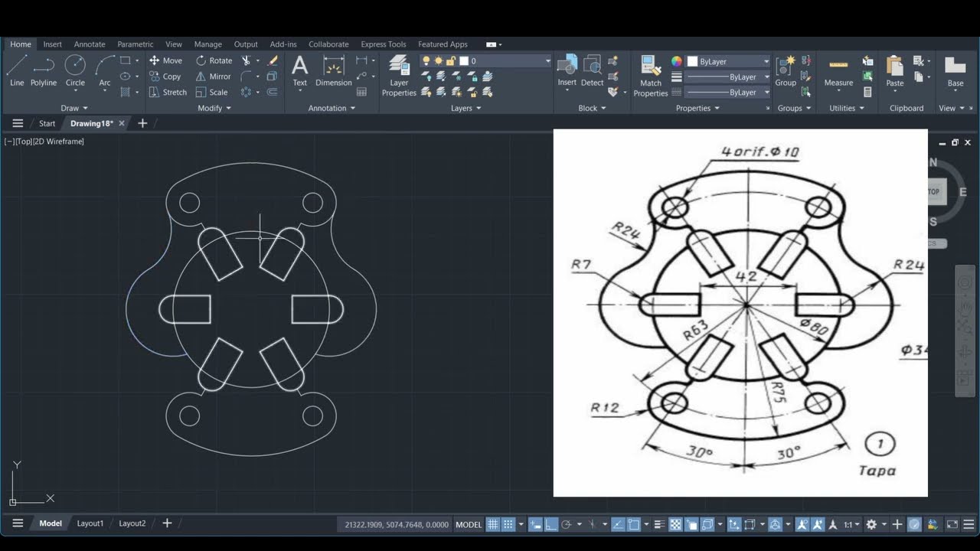Image resolution: width=980 pixels, height=551 pixels.
Task: Expand the Modify panel
Action: [x=214, y=108]
